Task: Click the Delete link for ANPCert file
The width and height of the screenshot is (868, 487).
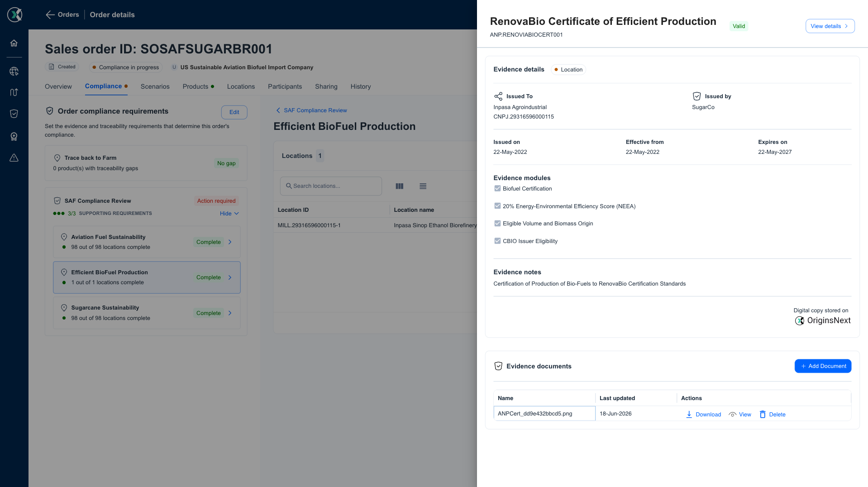Action: click(777, 415)
